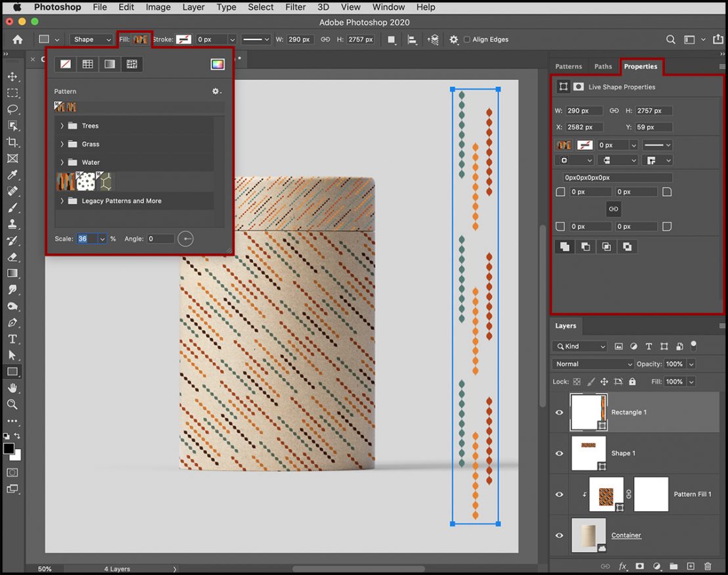
Task: Switch to the Paths tab
Action: [x=603, y=66]
